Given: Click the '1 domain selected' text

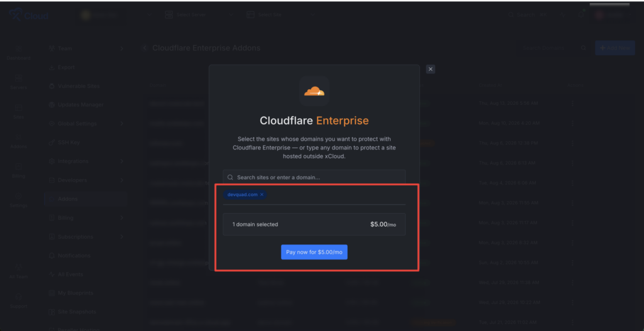Looking at the screenshot, I should [255, 224].
